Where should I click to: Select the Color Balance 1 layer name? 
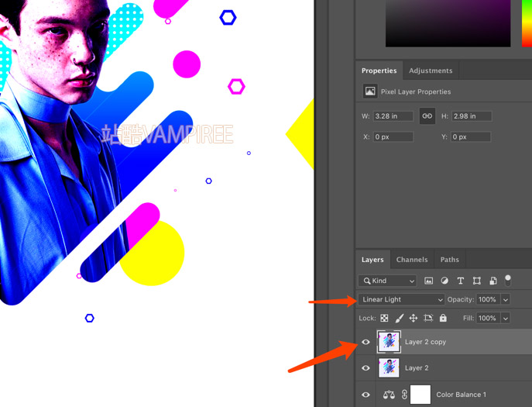461,395
